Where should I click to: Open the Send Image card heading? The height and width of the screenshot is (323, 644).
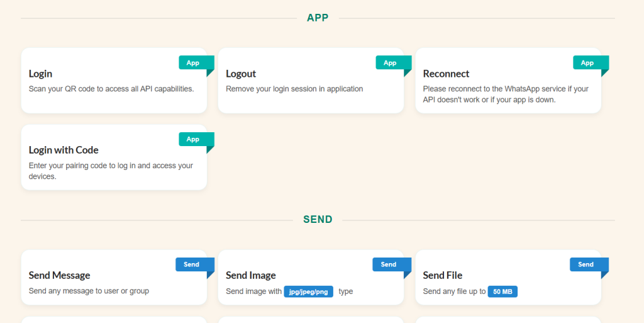click(250, 275)
